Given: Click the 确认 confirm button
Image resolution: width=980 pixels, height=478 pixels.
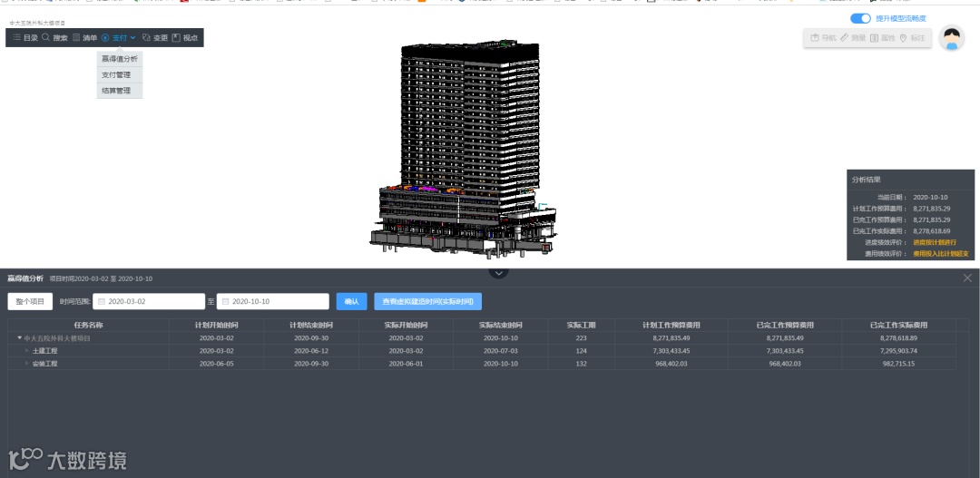Looking at the screenshot, I should click(x=351, y=301).
